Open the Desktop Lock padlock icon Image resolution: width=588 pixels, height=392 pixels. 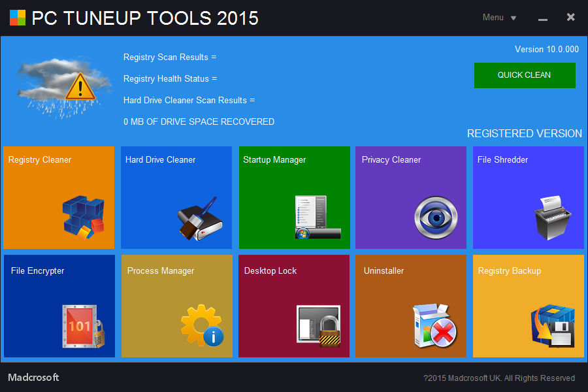[318, 326]
